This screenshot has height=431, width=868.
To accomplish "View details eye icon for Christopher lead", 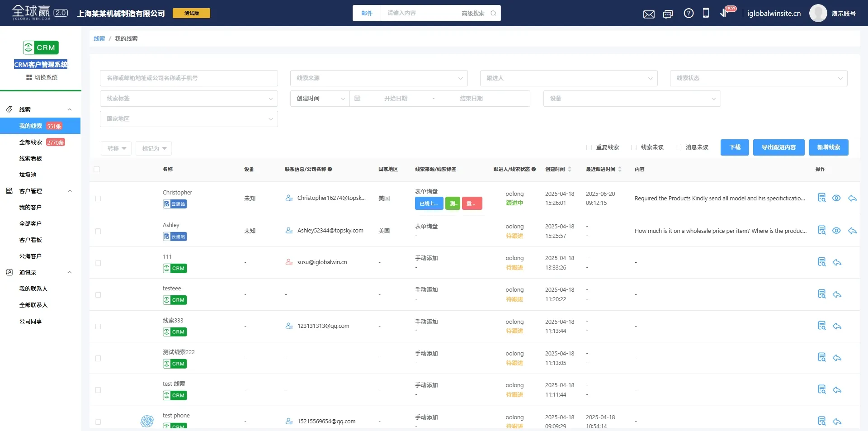I will [836, 198].
